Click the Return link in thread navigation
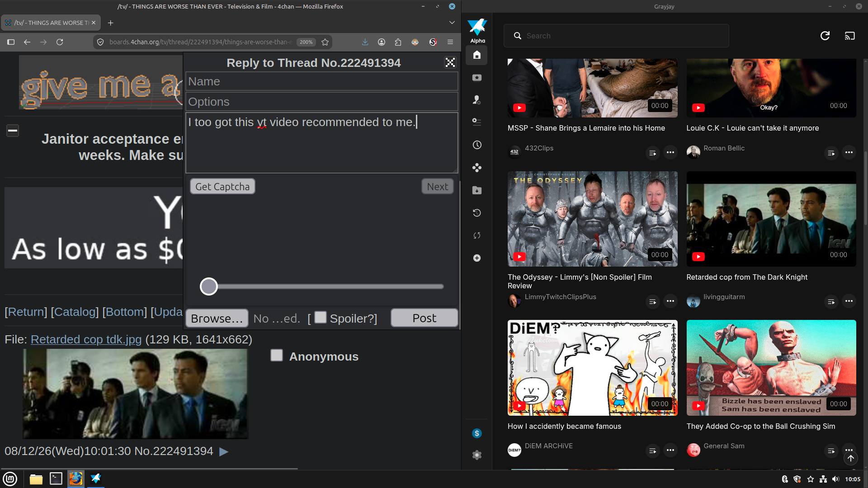The width and height of the screenshot is (868, 488). (x=26, y=312)
